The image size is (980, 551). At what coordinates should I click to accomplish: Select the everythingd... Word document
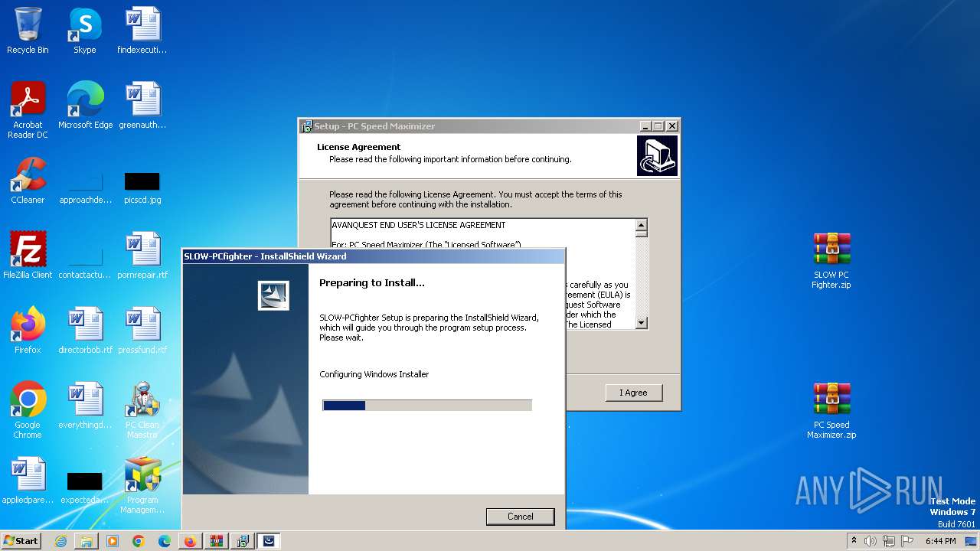(85, 406)
